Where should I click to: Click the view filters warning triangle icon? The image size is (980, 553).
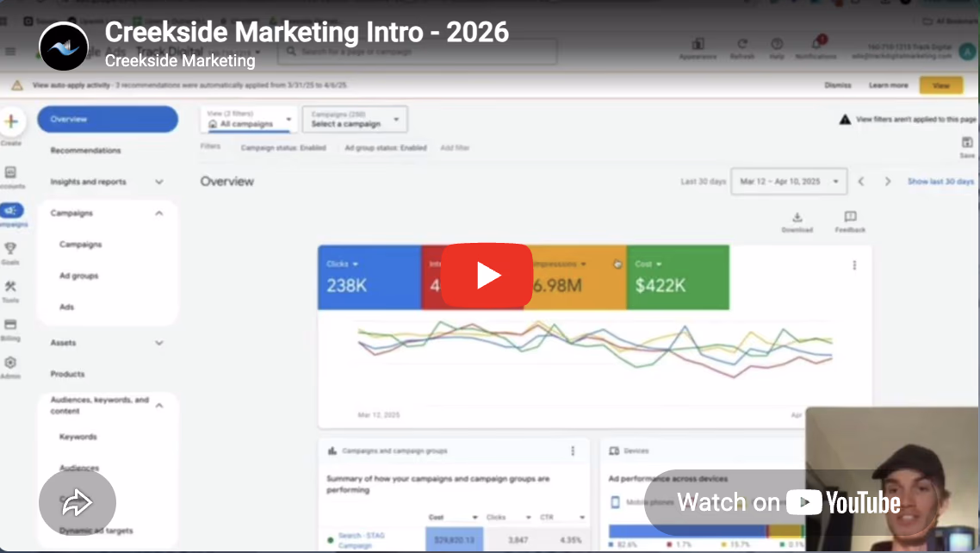(845, 120)
